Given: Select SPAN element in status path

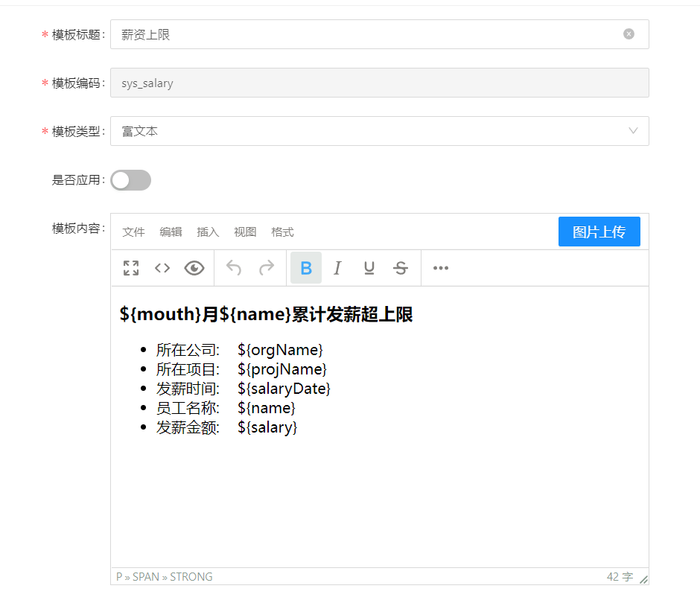Looking at the screenshot, I should coord(145,577).
